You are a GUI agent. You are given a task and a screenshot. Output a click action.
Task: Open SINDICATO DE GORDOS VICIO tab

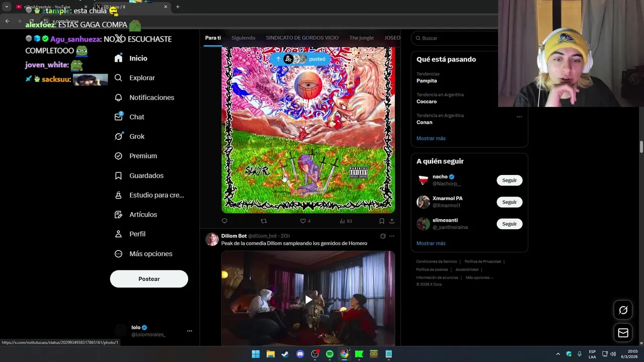point(302,38)
